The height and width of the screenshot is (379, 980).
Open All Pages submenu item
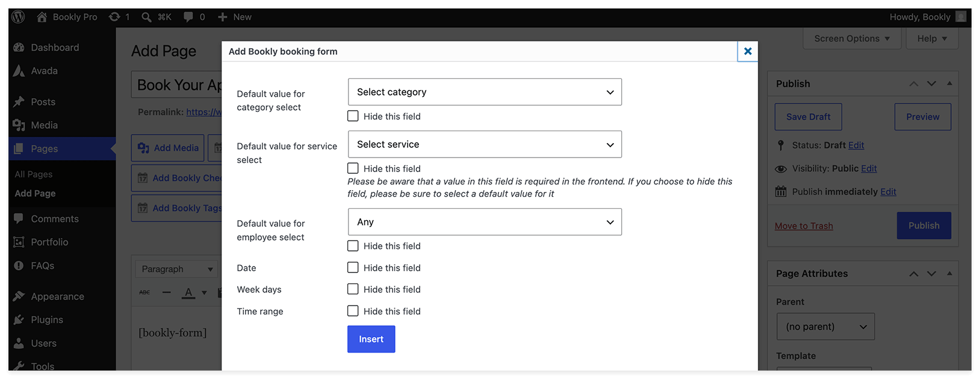(34, 174)
